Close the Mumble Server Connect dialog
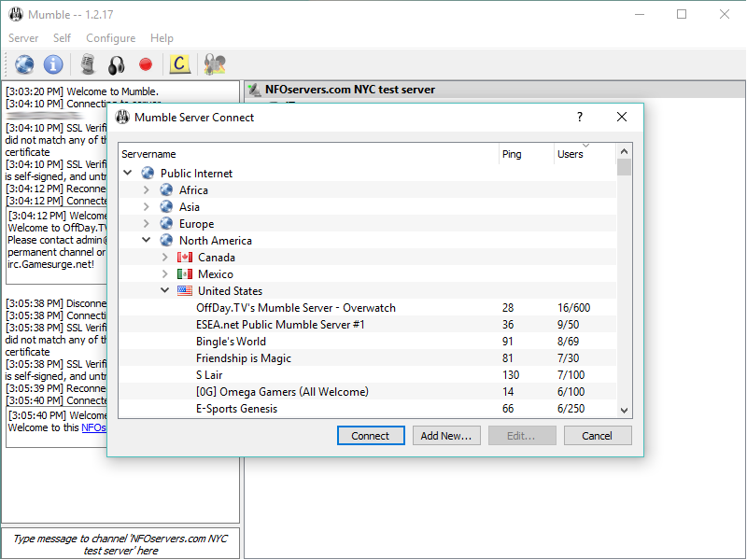This screenshot has width=747, height=560. point(621,117)
